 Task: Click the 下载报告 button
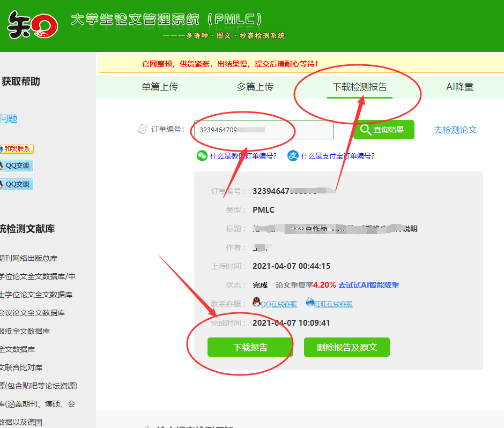(250, 347)
